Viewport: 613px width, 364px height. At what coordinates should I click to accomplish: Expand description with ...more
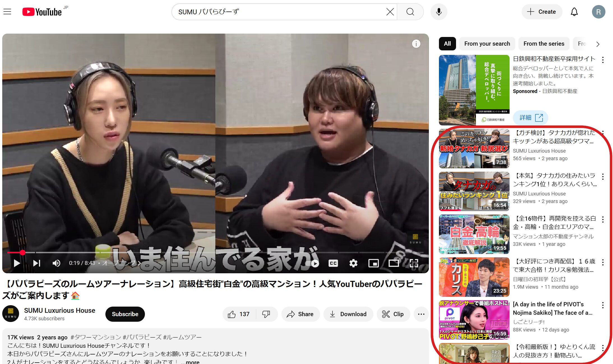pyautogui.click(x=190, y=362)
